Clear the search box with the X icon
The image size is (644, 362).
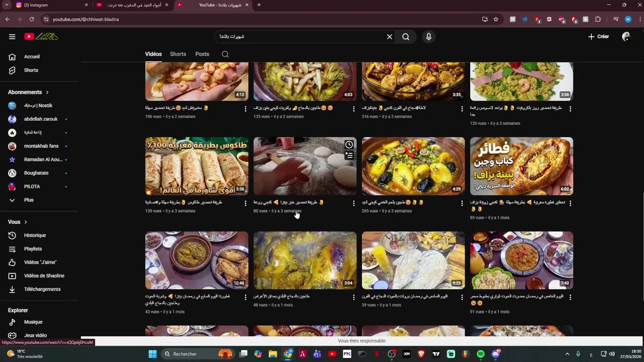point(389,37)
